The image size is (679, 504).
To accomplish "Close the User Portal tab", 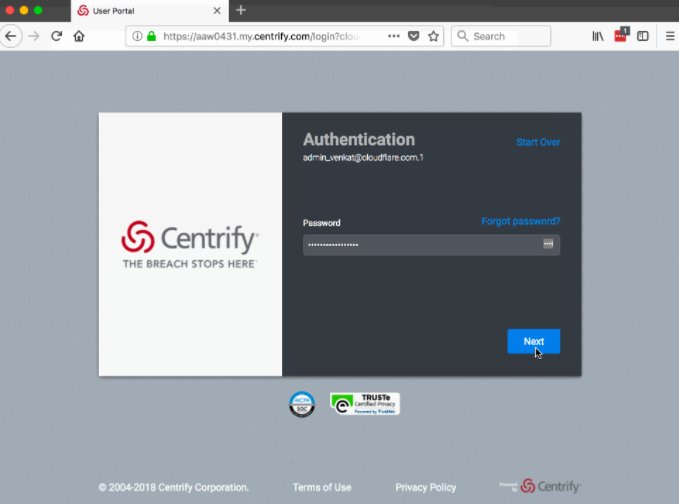I will tap(217, 11).
